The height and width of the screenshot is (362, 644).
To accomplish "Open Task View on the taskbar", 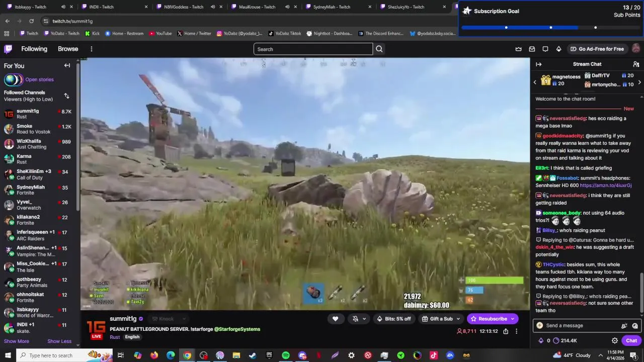I will 121,355.
